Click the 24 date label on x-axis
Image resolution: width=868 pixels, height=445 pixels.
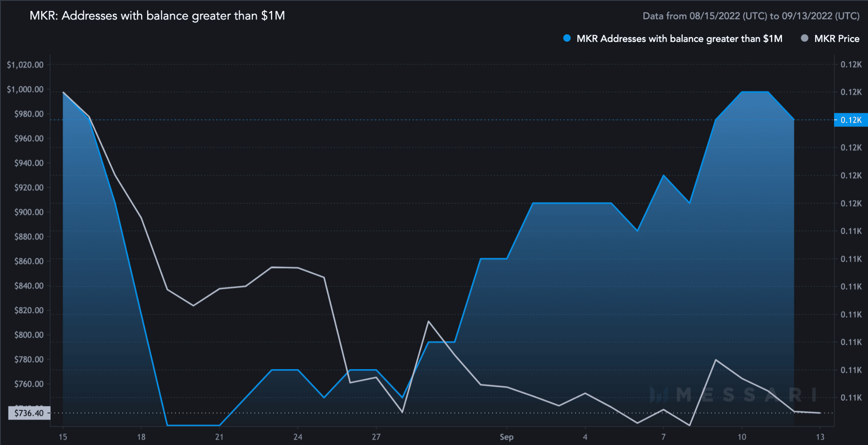tap(298, 437)
